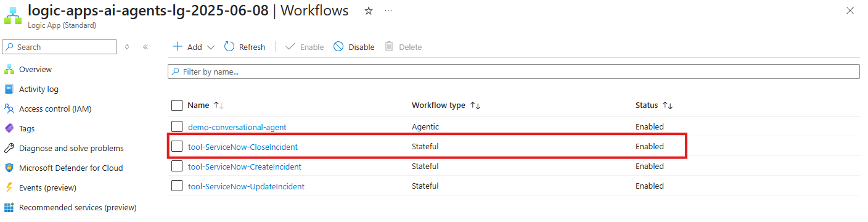The height and width of the screenshot is (222, 868).
Task: Open the Overview menu item
Action: point(35,69)
